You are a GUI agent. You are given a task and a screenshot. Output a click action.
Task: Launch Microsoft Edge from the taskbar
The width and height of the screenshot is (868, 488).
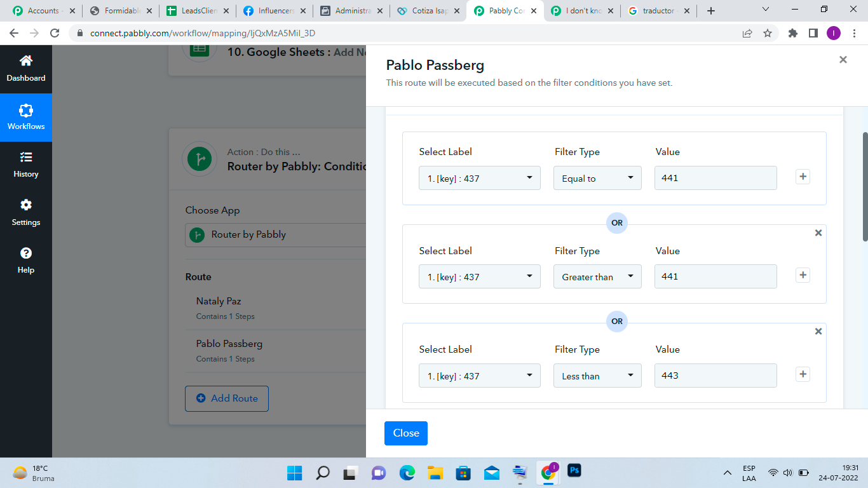point(407,473)
